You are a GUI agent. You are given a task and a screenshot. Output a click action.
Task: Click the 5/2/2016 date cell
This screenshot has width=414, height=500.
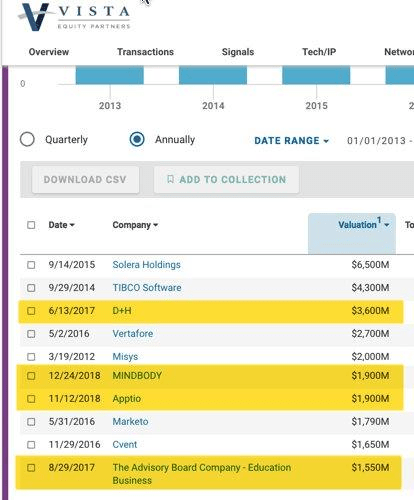coord(69,334)
